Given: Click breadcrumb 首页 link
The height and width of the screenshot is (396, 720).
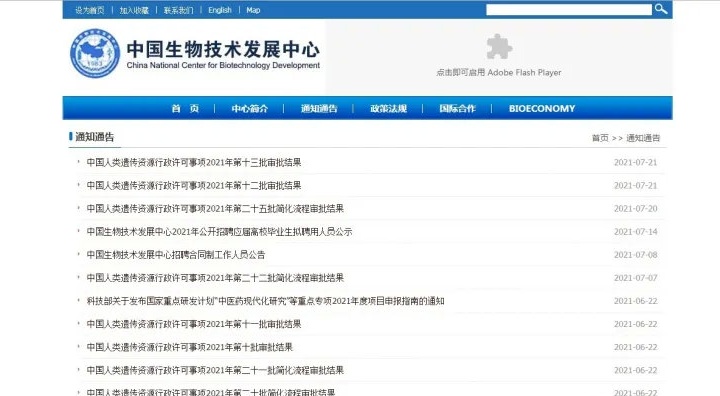Looking at the screenshot, I should 600,138.
